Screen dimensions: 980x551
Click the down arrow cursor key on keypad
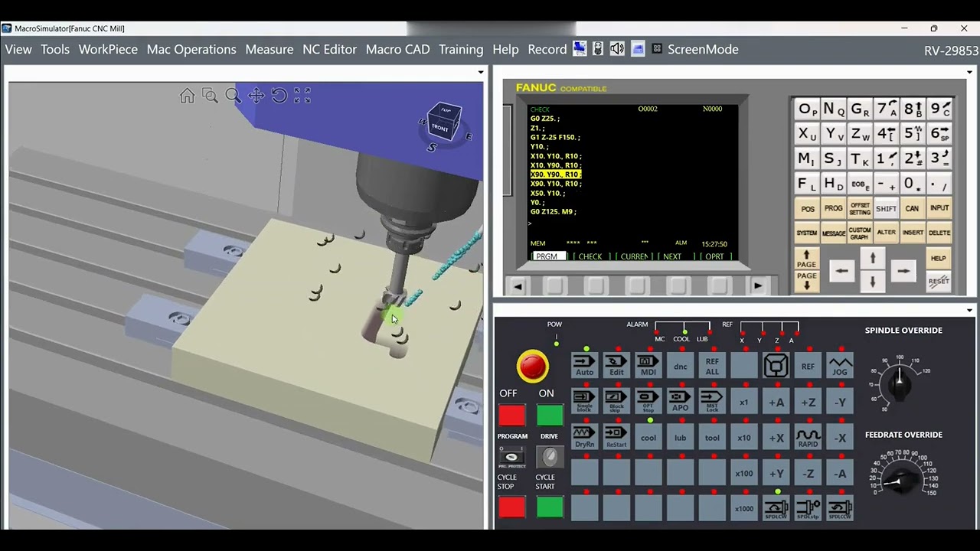coord(873,282)
